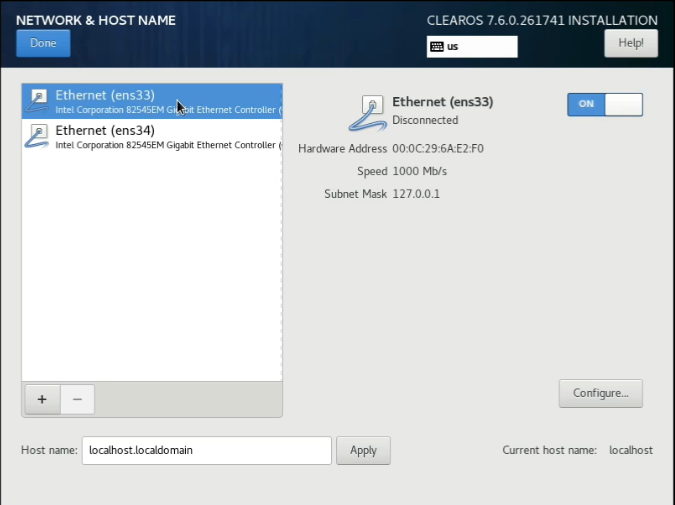Image resolution: width=675 pixels, height=505 pixels.
Task: Click the Hardware Address label
Action: [343, 149]
